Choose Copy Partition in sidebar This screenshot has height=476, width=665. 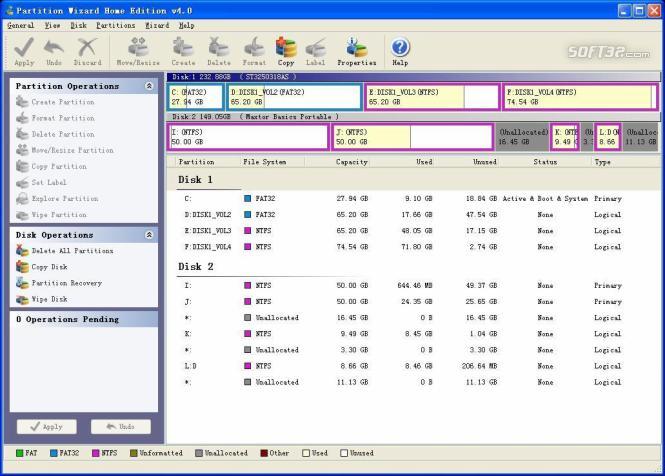[51, 166]
